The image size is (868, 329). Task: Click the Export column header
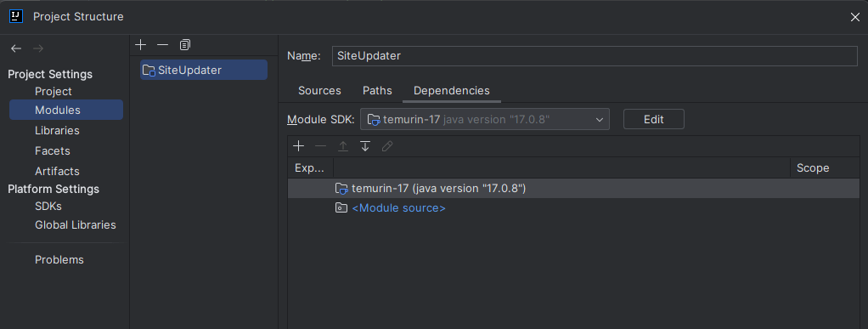pyautogui.click(x=310, y=167)
